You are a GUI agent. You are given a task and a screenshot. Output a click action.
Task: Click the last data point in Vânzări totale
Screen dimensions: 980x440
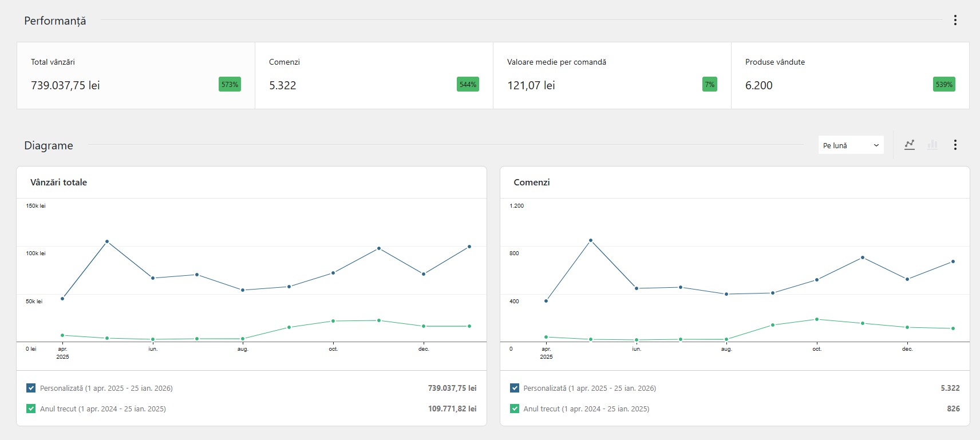[x=469, y=247]
